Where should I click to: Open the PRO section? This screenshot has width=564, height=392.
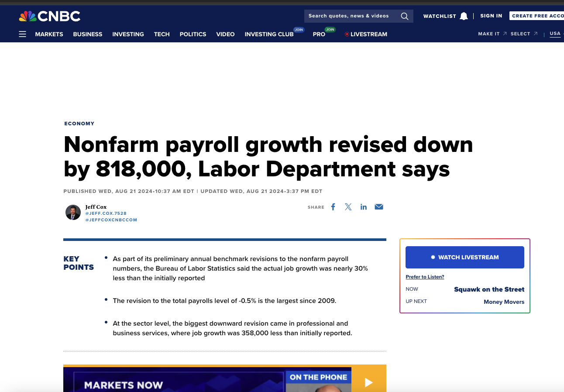(319, 34)
